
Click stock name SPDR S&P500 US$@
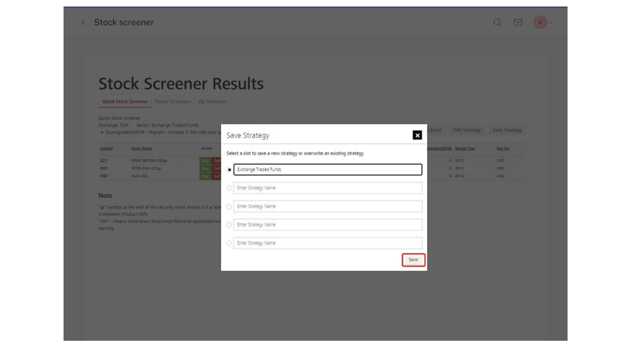tap(149, 161)
